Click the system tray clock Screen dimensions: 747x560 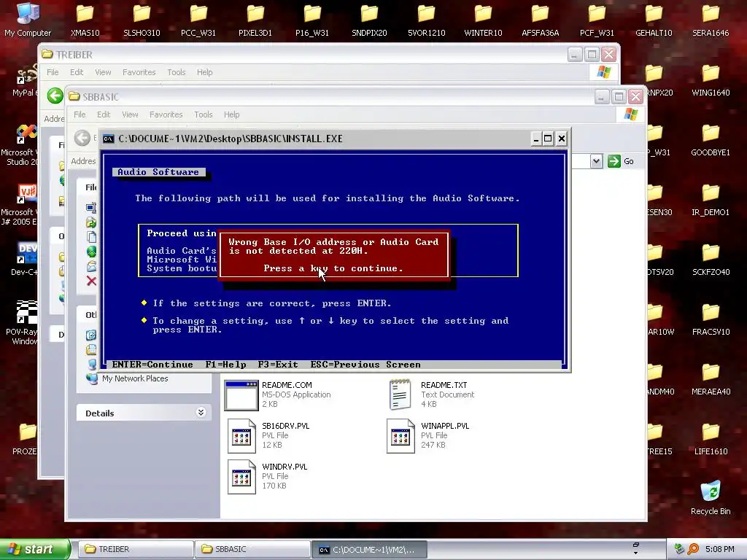click(719, 550)
